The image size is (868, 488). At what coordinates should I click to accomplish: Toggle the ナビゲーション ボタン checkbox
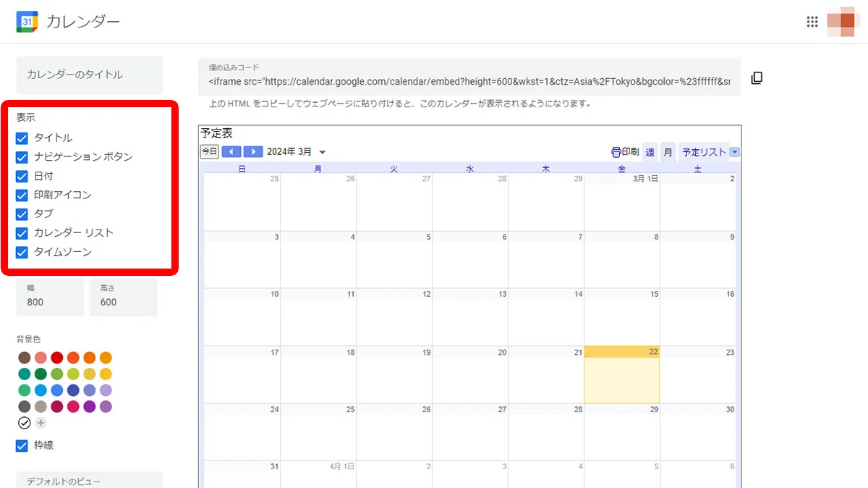[x=22, y=157]
